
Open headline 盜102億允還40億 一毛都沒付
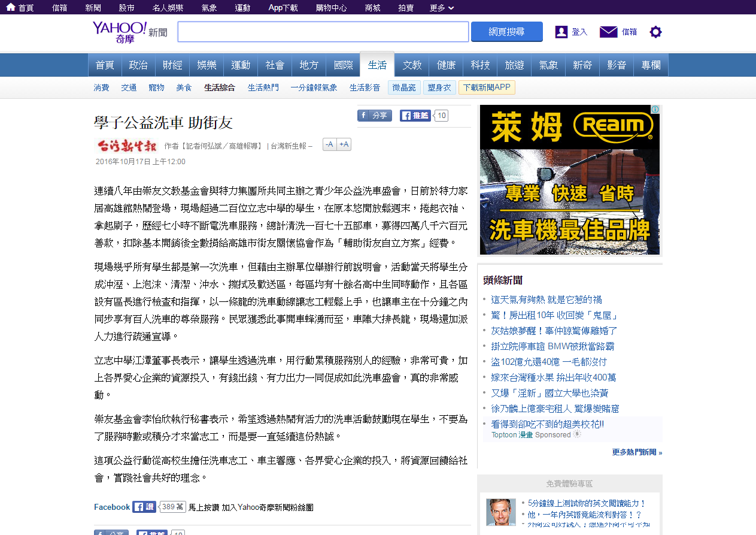coord(549,362)
